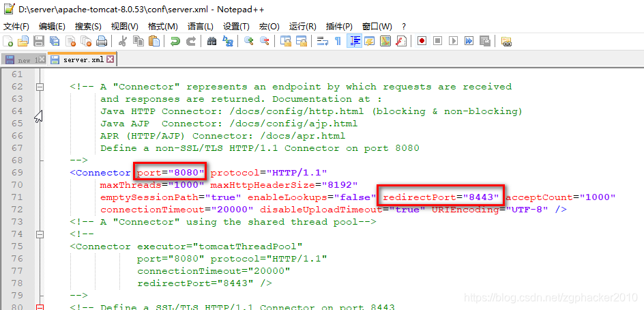Cut selection with the scissors icon
Image resolution: width=644 pixels, height=310 pixels.
pos(122,41)
